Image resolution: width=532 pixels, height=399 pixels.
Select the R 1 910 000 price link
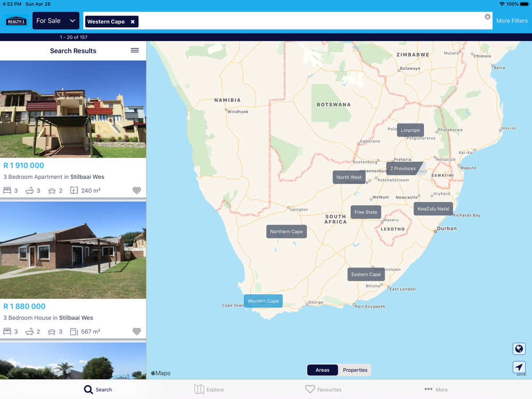(x=24, y=165)
